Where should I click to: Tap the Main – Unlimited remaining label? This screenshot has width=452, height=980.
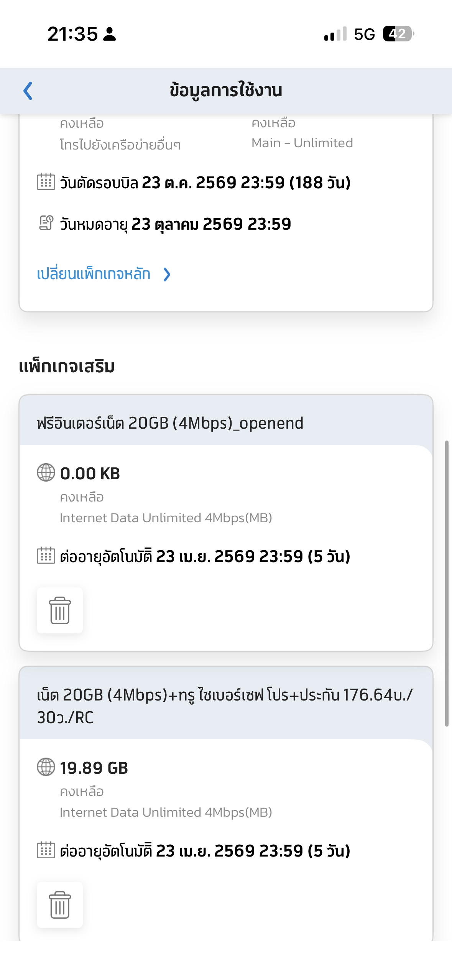(302, 143)
